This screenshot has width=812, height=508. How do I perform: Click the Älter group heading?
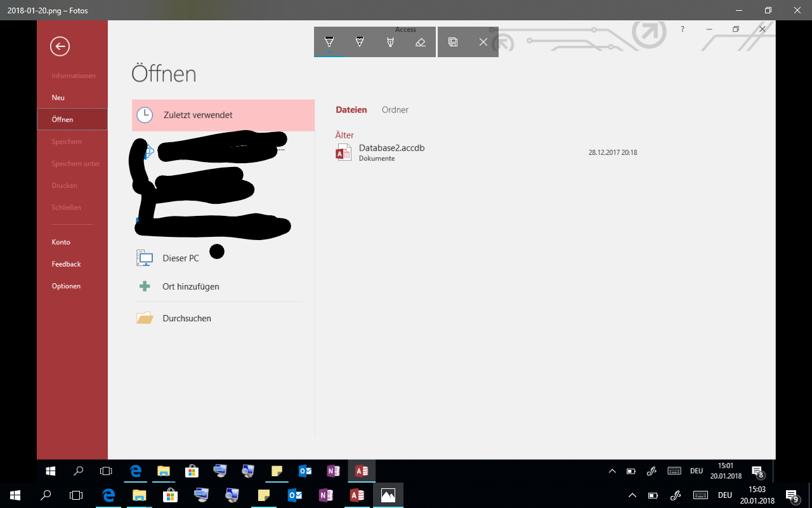click(x=344, y=135)
